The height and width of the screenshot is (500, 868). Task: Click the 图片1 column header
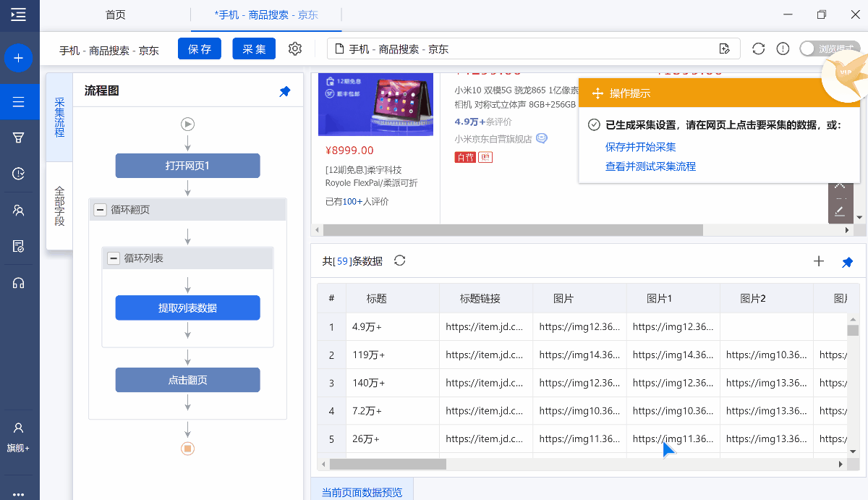click(x=673, y=298)
